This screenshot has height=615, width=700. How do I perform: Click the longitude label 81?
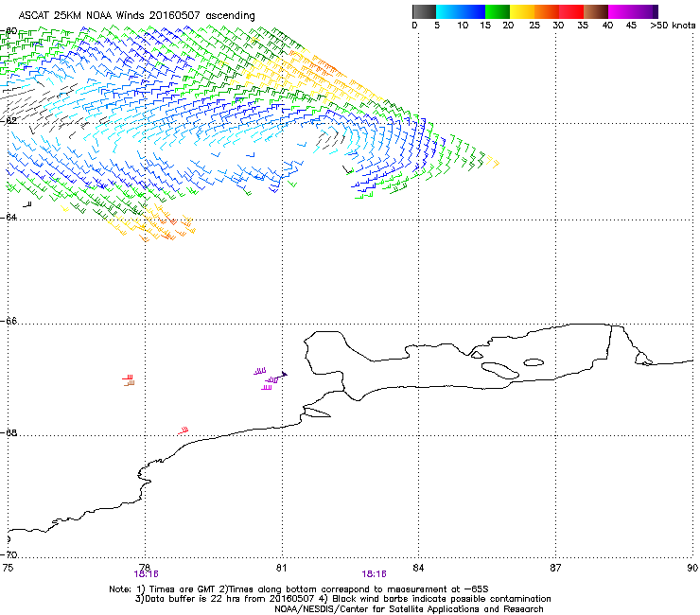tap(281, 568)
